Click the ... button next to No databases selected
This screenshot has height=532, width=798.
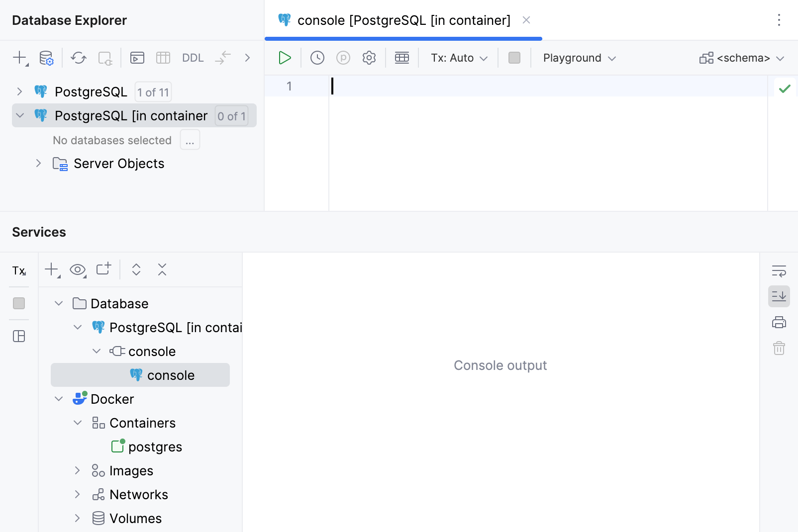[190, 140]
